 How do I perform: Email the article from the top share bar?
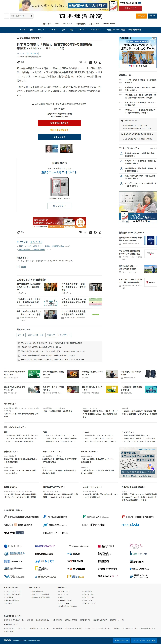(x=80, y=62)
